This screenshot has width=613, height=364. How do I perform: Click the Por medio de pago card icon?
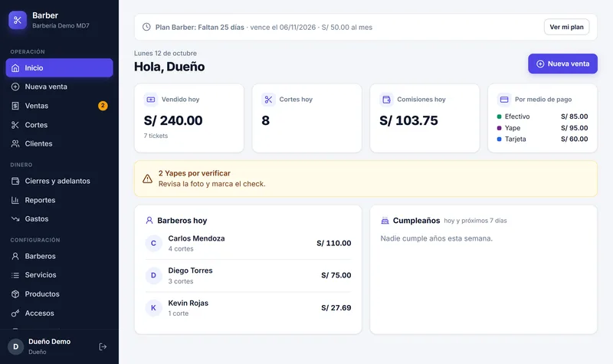point(504,100)
